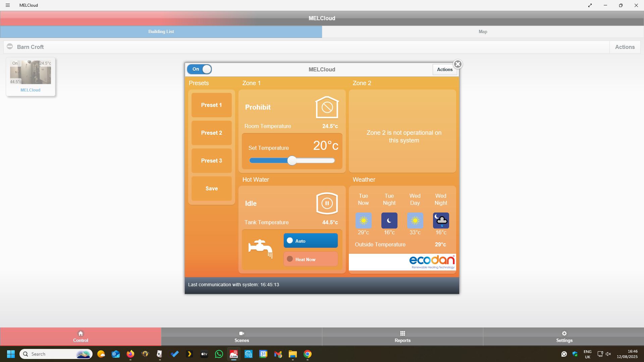Click the Tank Temperature 44.5°c value
This screenshot has height=362, width=644.
click(x=330, y=222)
